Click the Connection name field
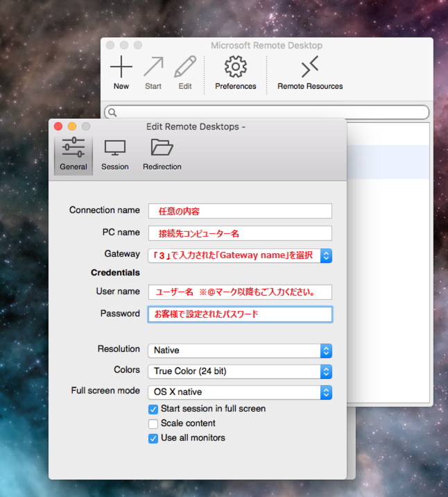The image size is (448, 497). click(x=240, y=211)
